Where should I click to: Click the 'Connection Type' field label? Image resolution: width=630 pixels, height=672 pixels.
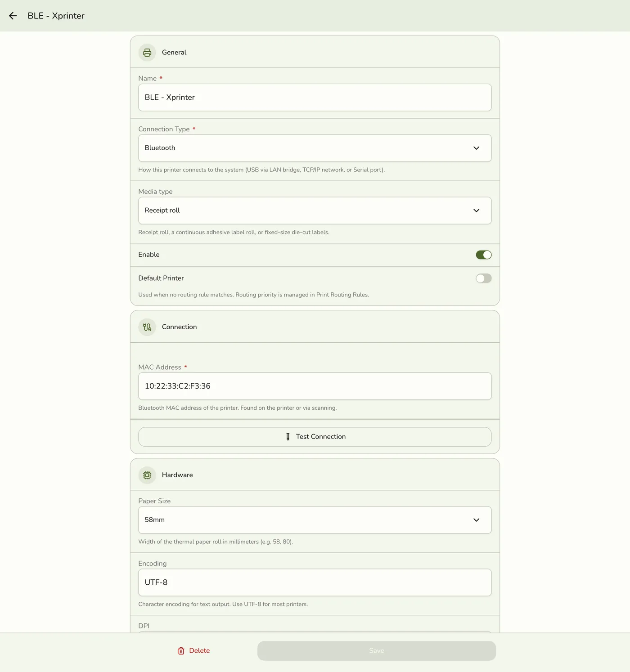[x=164, y=129]
